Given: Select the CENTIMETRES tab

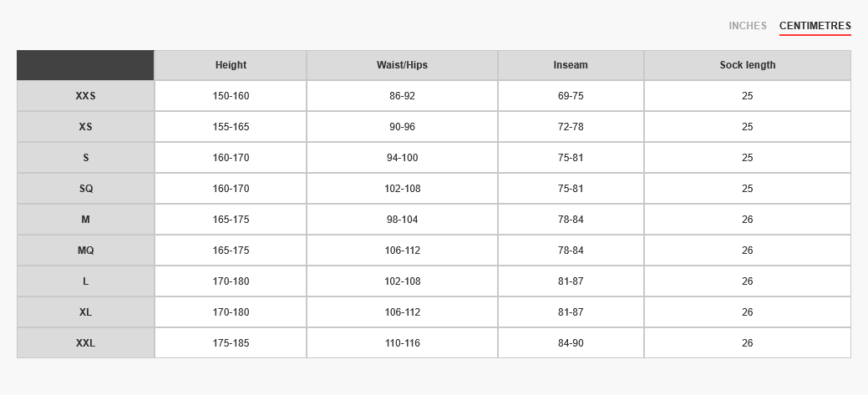Looking at the screenshot, I should tap(815, 26).
